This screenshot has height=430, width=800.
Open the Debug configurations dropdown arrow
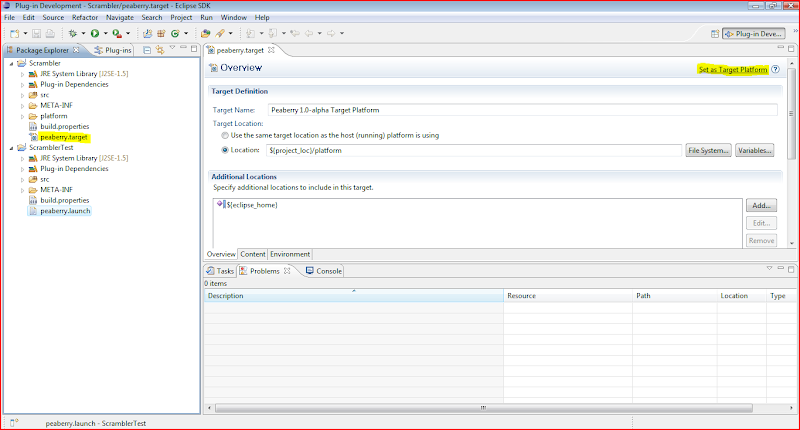[83, 34]
